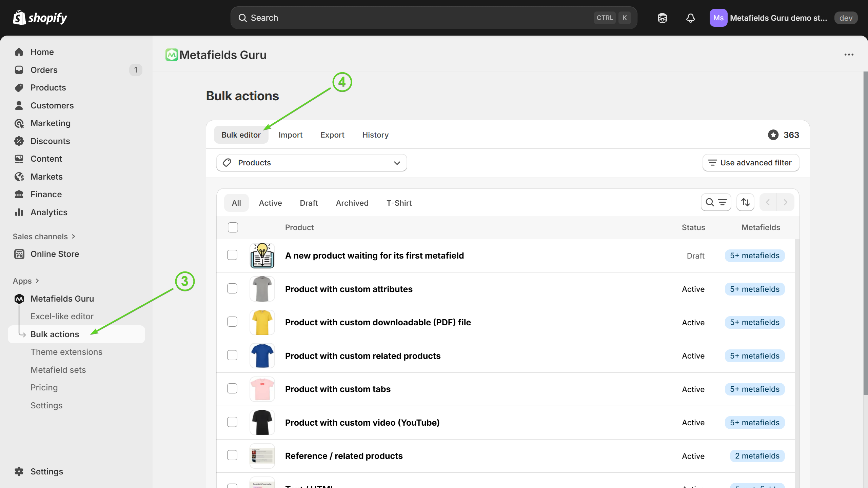Click the Sidekick assistant icon in top bar

662,18
